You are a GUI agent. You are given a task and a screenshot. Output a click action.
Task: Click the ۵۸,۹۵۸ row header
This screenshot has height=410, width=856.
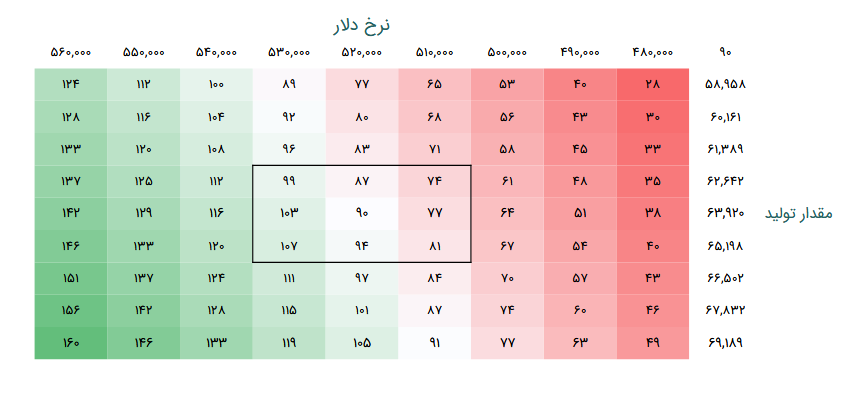(x=727, y=84)
